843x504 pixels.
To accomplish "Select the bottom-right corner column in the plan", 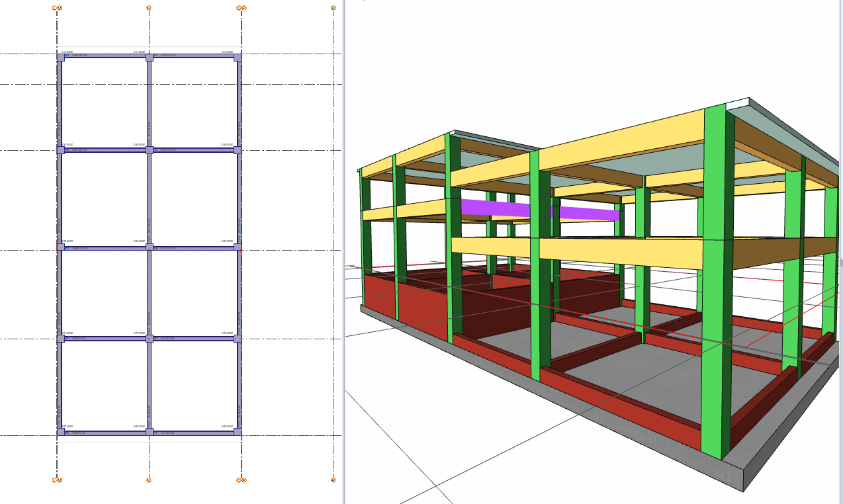I will [x=238, y=432].
